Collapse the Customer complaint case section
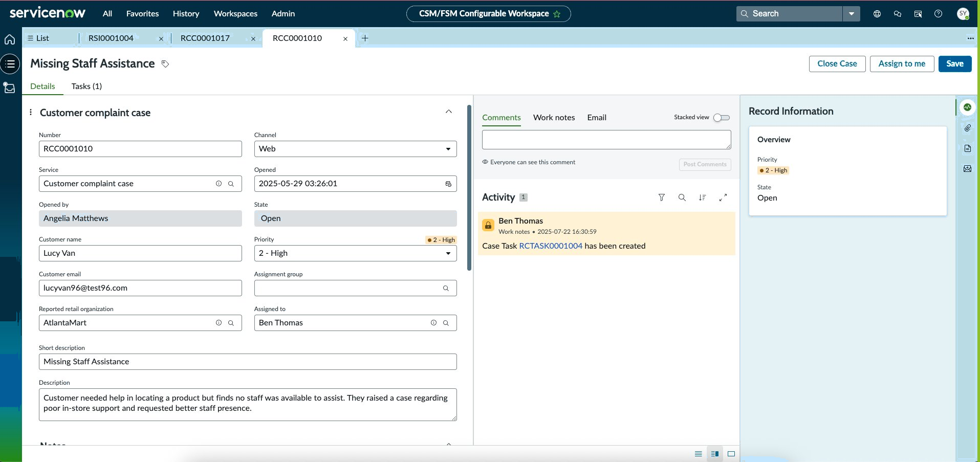 (x=449, y=112)
